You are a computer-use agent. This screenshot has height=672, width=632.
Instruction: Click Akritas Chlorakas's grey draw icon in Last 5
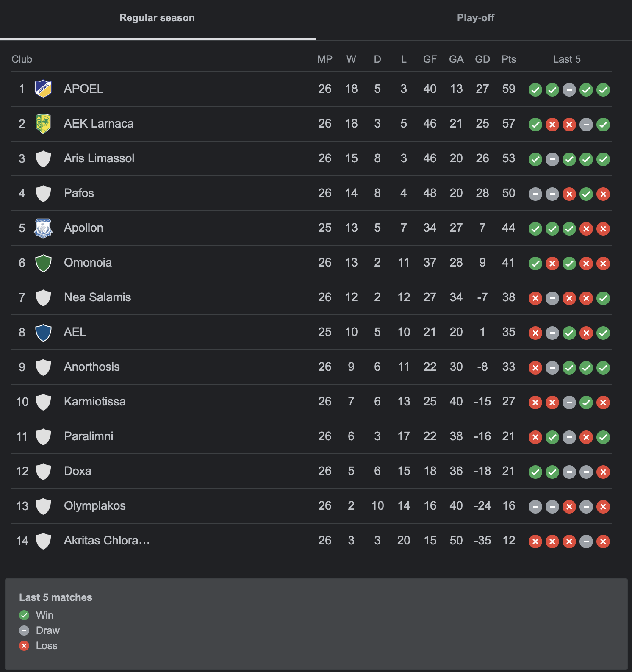coord(586,541)
